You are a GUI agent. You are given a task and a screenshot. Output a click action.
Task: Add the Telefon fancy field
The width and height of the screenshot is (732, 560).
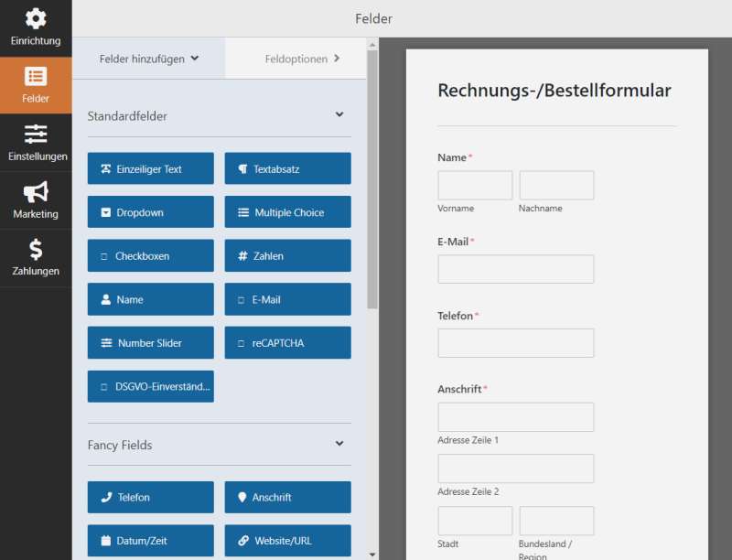(x=151, y=498)
